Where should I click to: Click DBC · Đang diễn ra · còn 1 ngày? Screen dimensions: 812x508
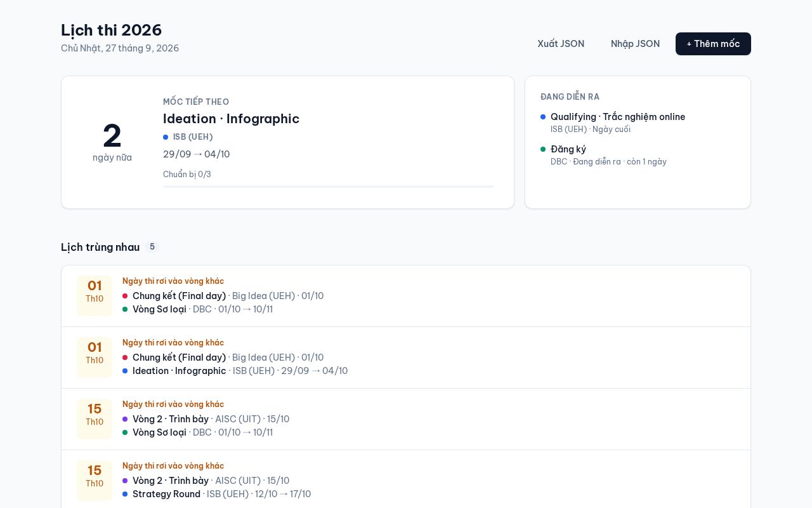tap(608, 162)
